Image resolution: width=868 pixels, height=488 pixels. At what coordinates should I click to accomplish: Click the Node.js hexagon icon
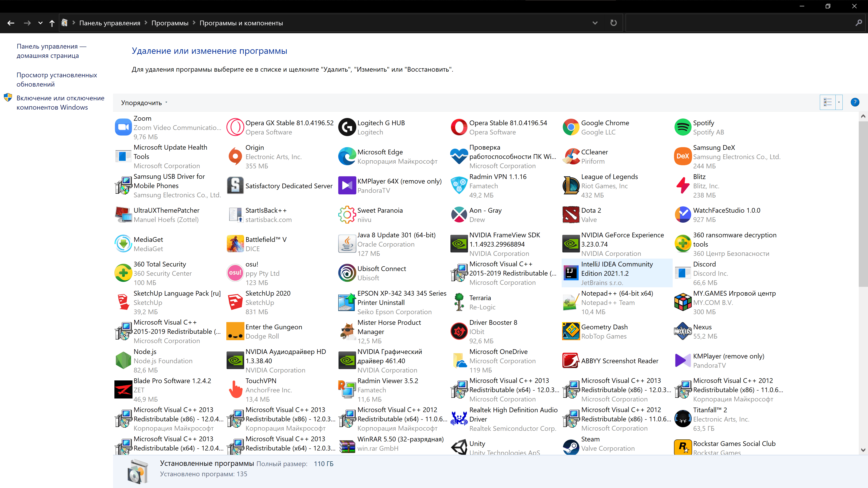[123, 360]
